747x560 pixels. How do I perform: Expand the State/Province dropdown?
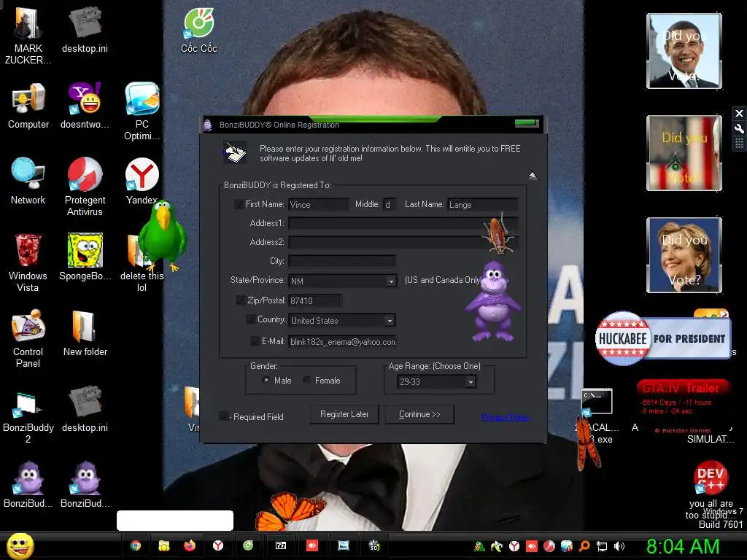[x=391, y=281]
